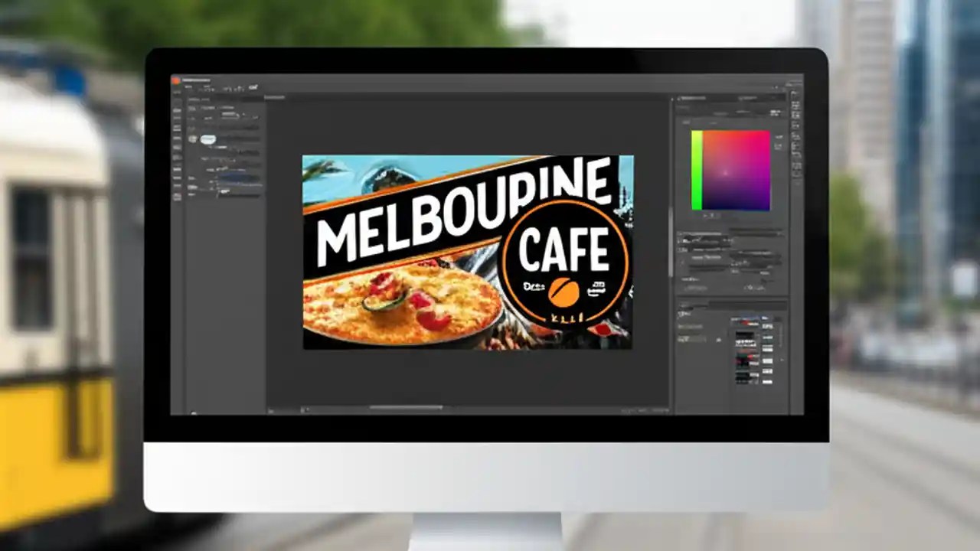Viewport: 980px width, 551px height.
Task: Open the application menu at top left
Action: pos(178,80)
